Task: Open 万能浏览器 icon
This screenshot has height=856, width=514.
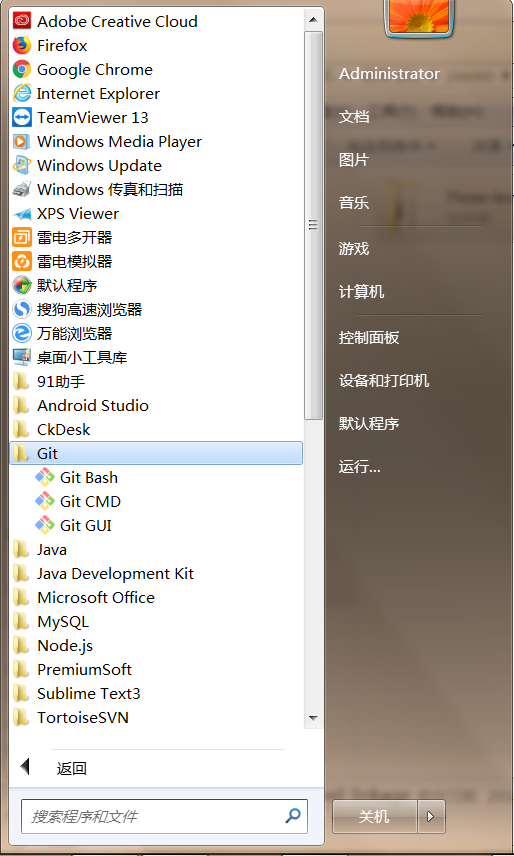Action: [22, 334]
